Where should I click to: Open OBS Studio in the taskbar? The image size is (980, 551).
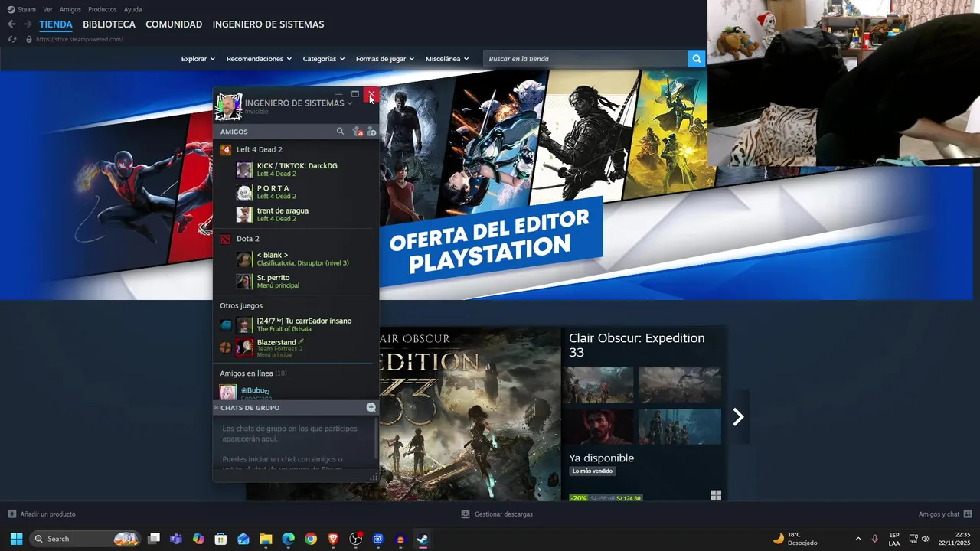(x=355, y=539)
